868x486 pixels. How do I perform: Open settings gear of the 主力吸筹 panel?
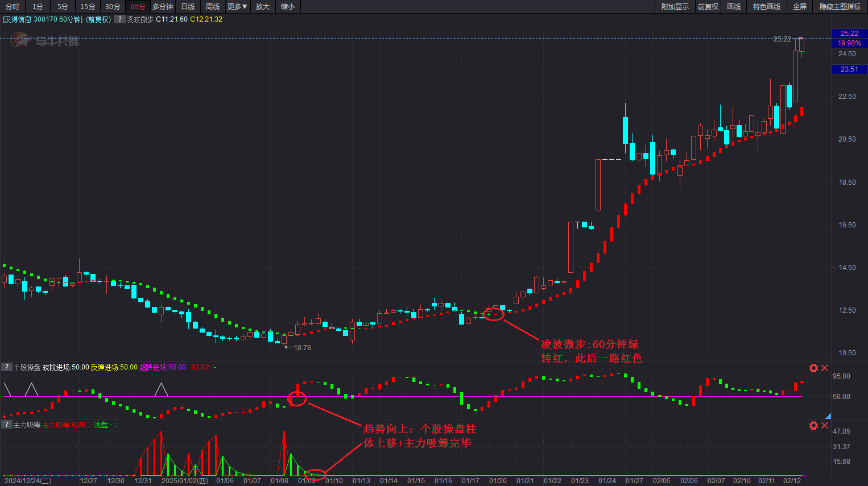click(x=813, y=425)
